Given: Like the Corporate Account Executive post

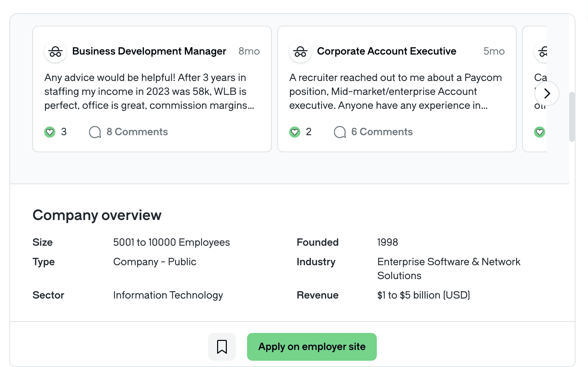Looking at the screenshot, I should pos(295,132).
